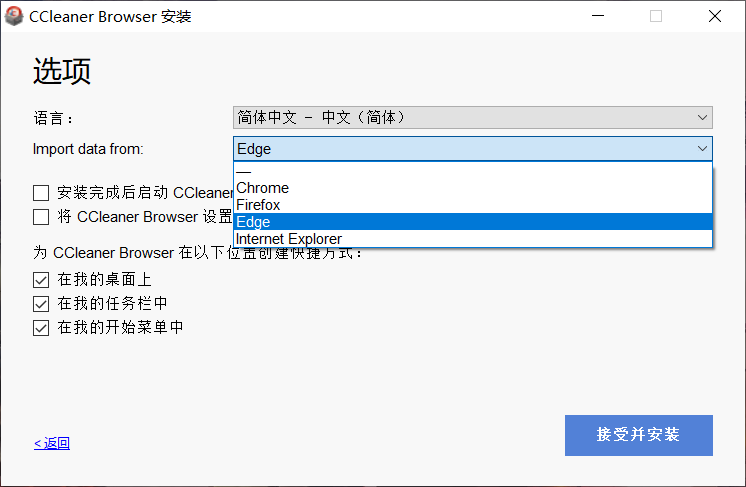Click the Import data from combo box field
Image resolution: width=746 pixels, height=487 pixels.
coord(460,149)
